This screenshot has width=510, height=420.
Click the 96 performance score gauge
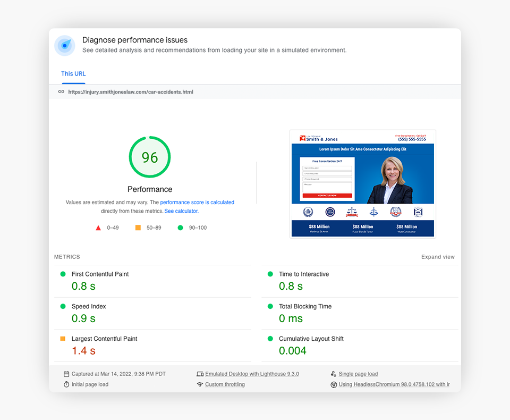(x=150, y=157)
